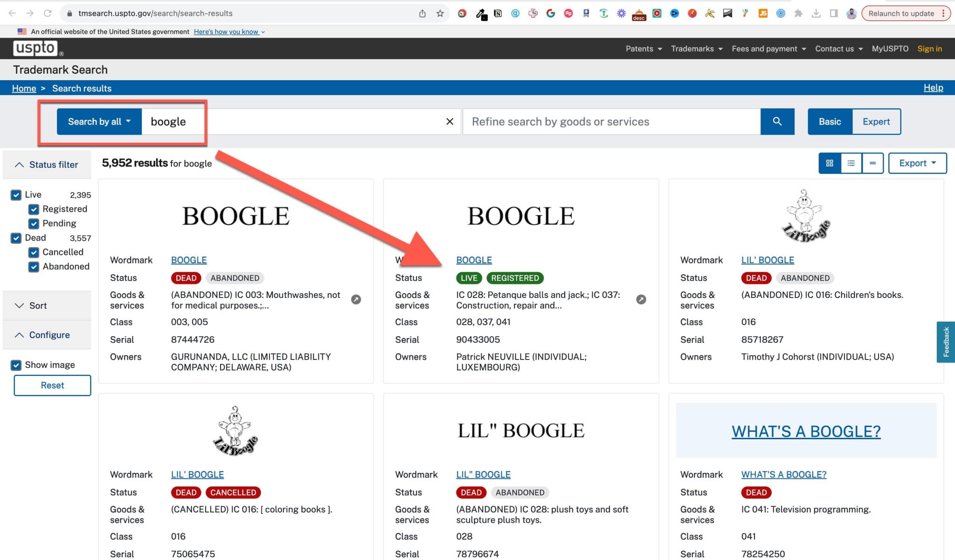Switch results to list view
The height and width of the screenshot is (560, 955).
[x=851, y=163]
